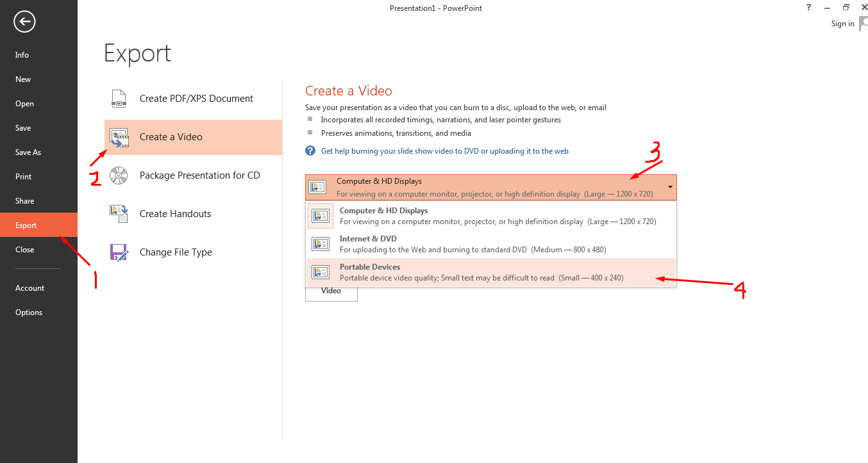Minimize the PowerPoint window
Viewport: 868px width, 463px height.
pyautogui.click(x=828, y=8)
